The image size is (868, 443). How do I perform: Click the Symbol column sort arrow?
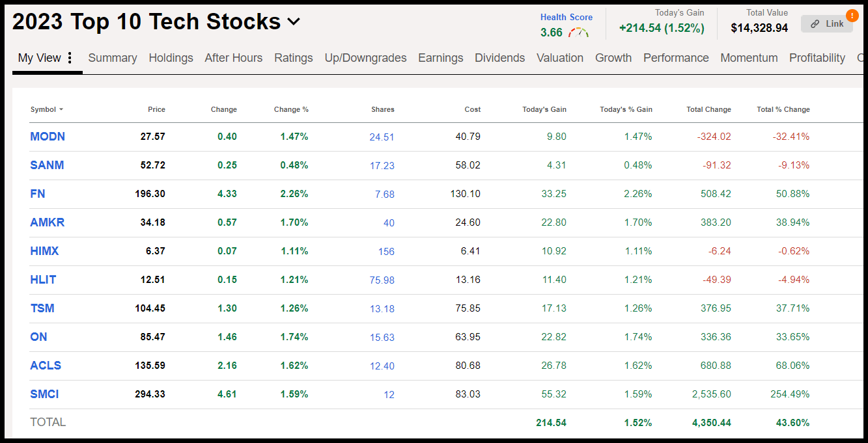coord(61,110)
